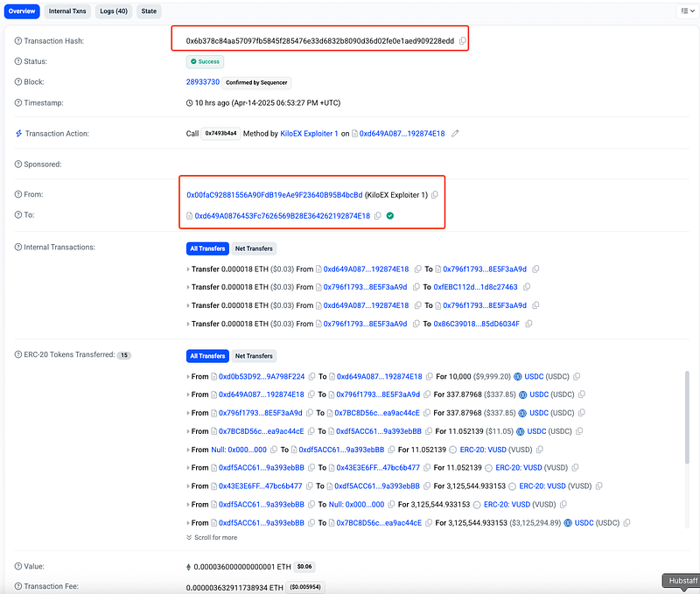The height and width of the screenshot is (594, 700).
Task: Open the Logs (40) tab
Action: coord(113,11)
